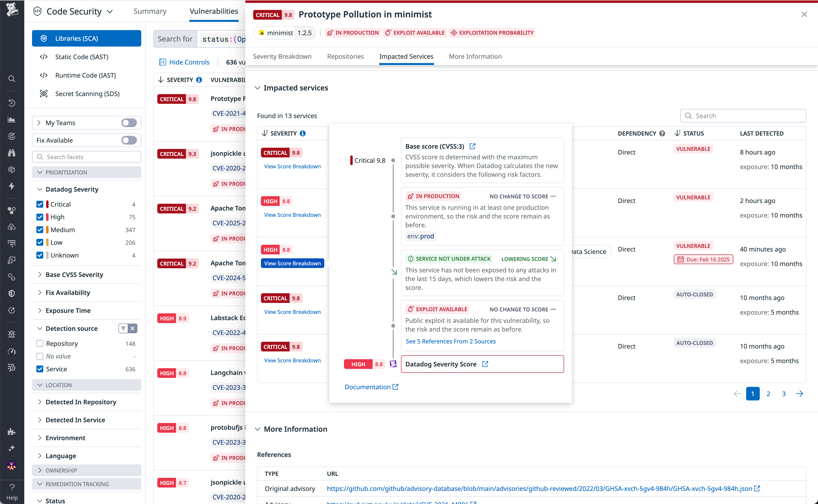Check the Repository detection source checkbox

coord(40,343)
